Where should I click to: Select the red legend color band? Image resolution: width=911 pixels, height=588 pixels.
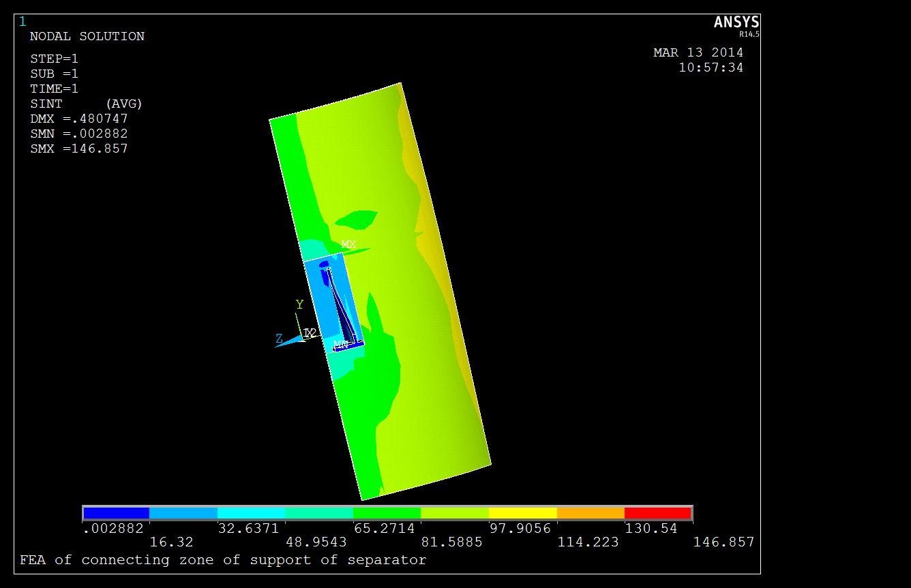click(x=658, y=513)
